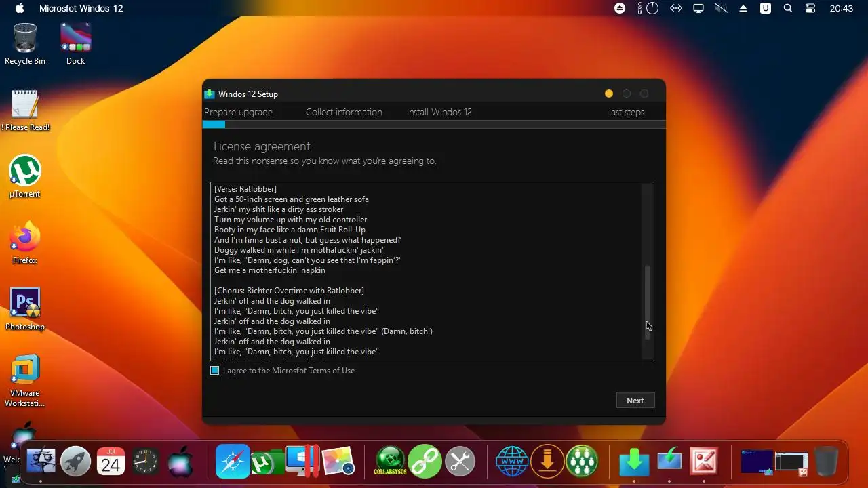Open the wrench and screwdriver tools icon
Screen dimensions: 868x488
460,462
